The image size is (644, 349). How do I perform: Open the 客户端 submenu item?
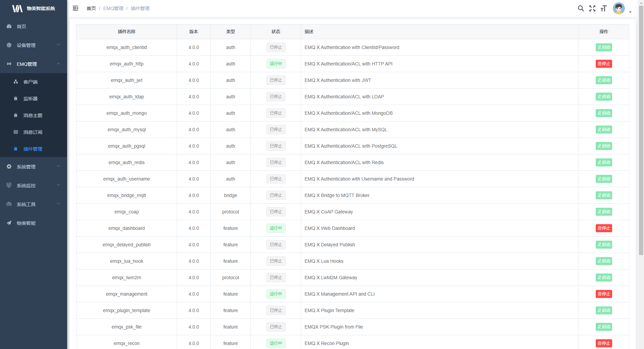(31, 82)
